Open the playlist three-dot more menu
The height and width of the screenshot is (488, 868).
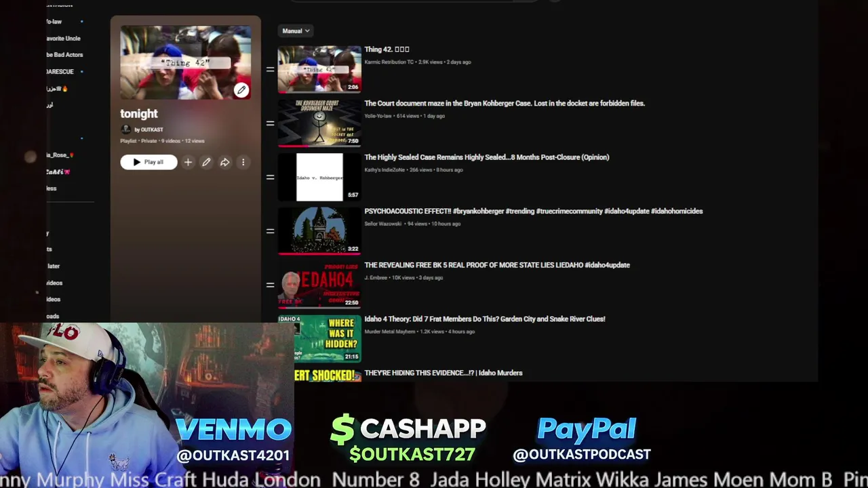(x=243, y=162)
